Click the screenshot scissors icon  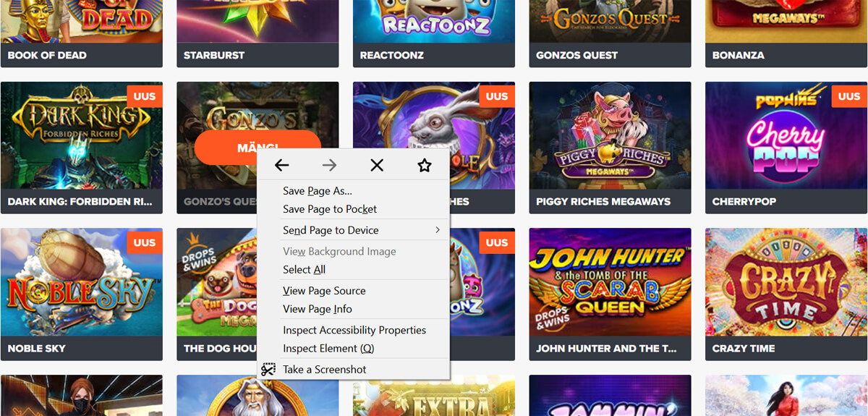(268, 369)
